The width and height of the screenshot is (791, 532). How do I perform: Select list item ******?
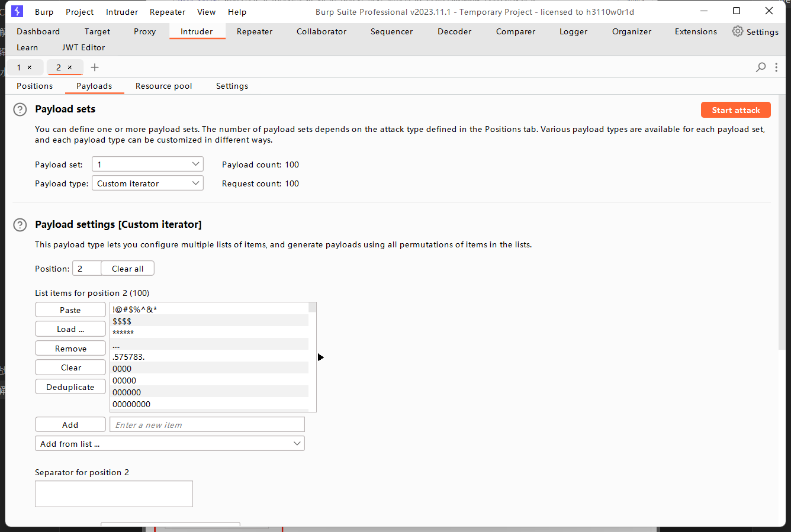210,333
